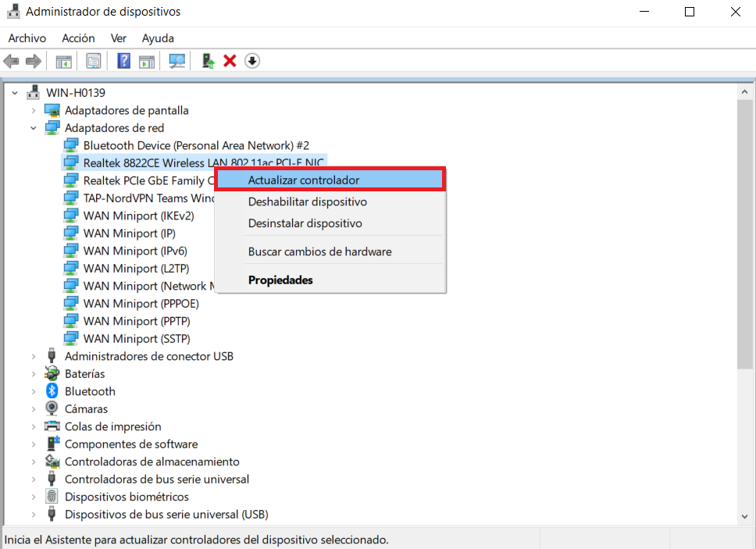The image size is (756, 549).
Task: Click the Colas de impresión printer icon
Action: (x=52, y=426)
